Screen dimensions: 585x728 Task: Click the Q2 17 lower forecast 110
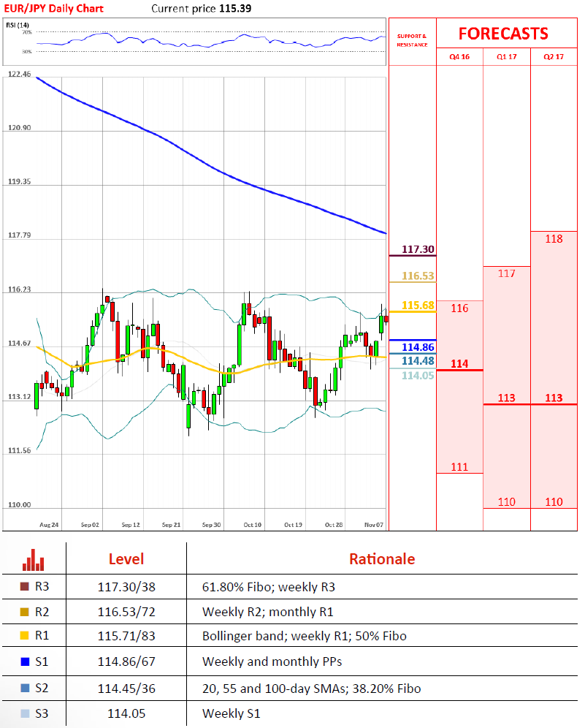point(554,502)
